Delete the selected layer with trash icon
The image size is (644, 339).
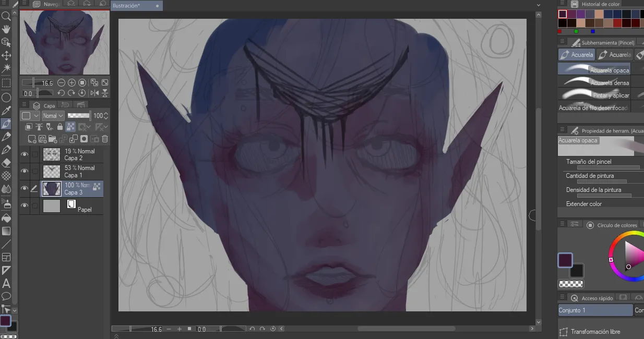[105, 139]
